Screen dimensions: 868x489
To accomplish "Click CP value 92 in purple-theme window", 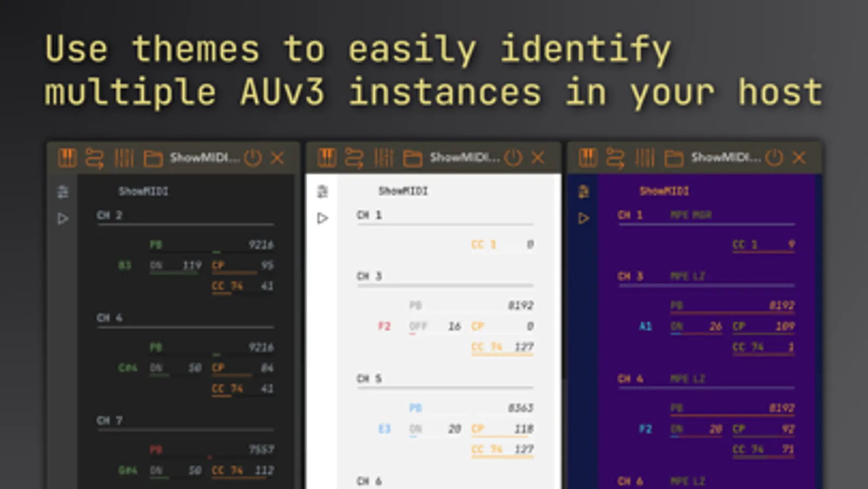I will point(788,429).
